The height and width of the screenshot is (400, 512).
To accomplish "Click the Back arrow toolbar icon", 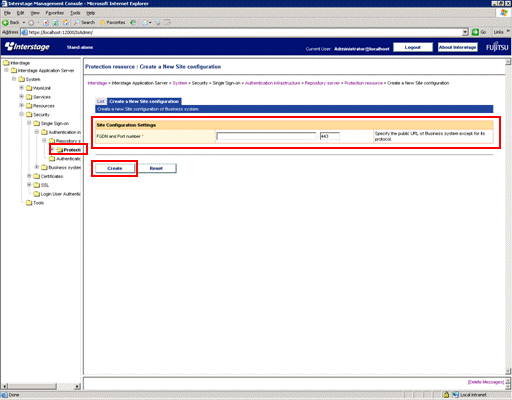I will tap(5, 22).
